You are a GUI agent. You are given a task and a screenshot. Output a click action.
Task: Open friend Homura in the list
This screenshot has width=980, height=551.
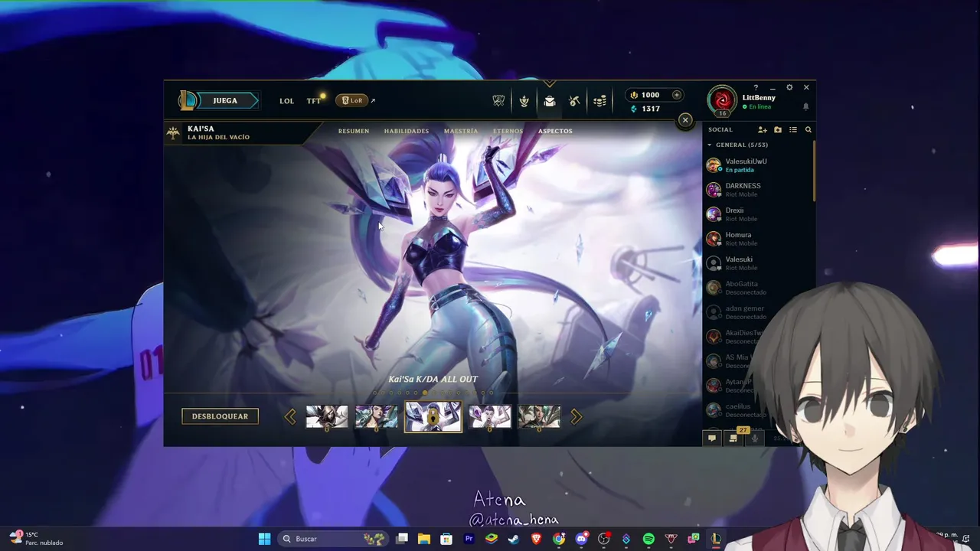758,239
